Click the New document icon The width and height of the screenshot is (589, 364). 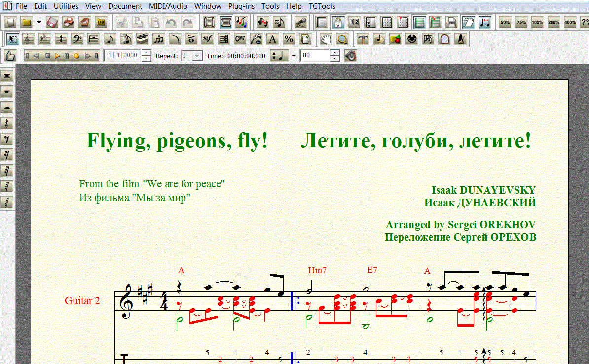10,22
